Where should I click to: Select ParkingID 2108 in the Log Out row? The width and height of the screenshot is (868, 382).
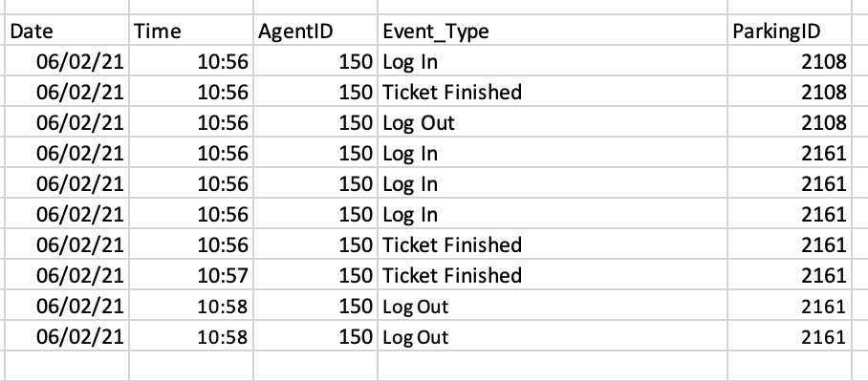point(790,122)
